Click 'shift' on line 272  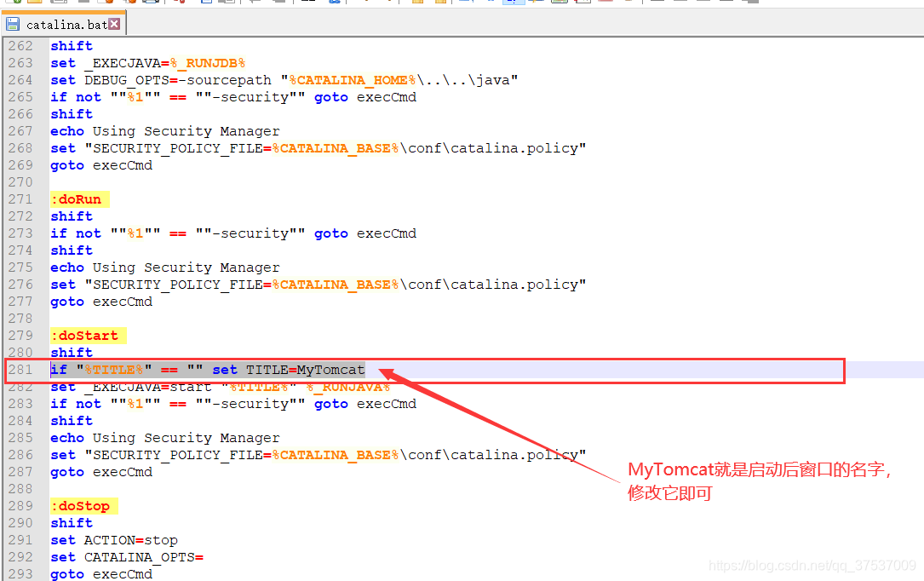click(72, 216)
